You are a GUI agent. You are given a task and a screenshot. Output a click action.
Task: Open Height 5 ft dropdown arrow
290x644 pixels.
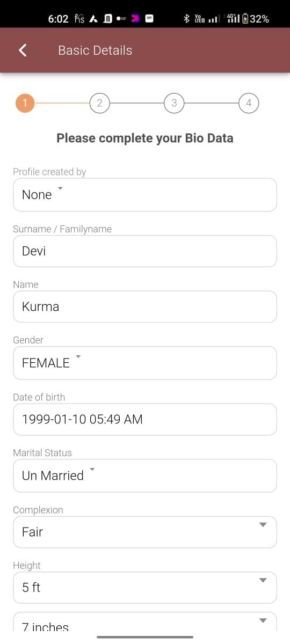263,580
